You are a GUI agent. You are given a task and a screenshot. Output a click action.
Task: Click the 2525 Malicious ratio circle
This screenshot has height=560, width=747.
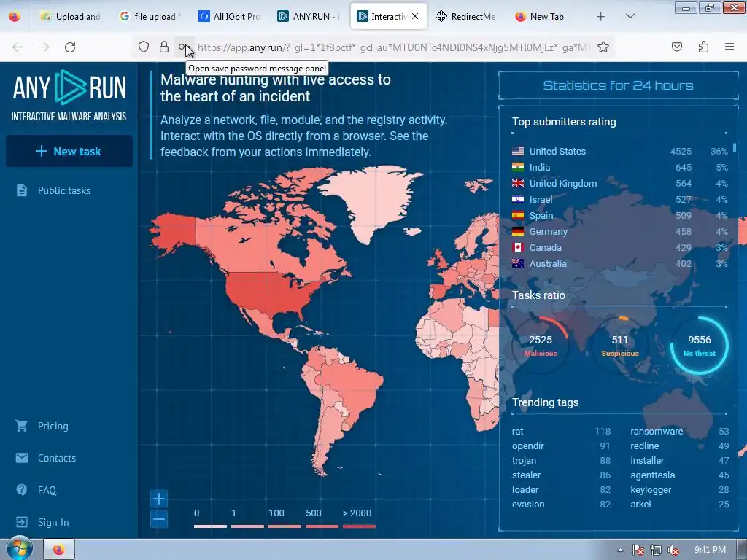541,345
